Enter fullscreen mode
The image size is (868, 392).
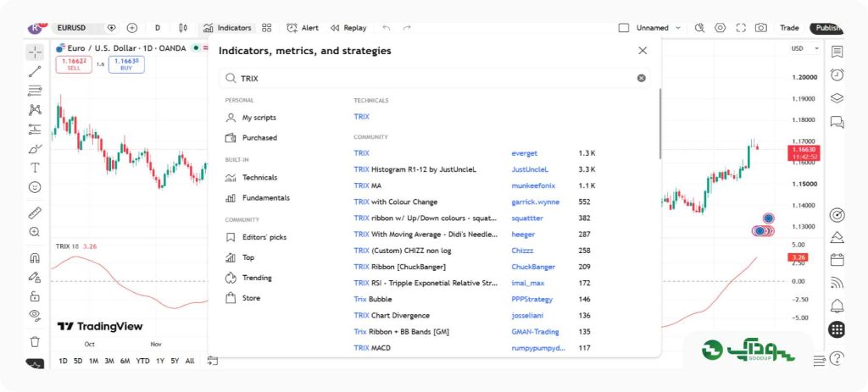(x=741, y=28)
